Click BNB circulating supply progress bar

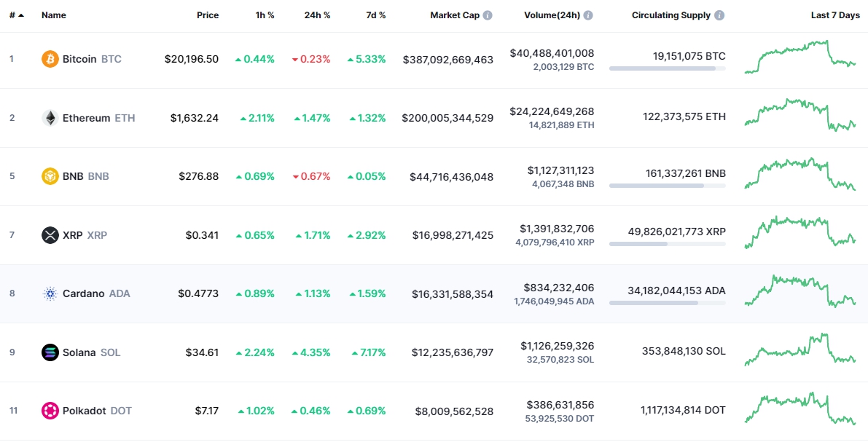coord(667,186)
